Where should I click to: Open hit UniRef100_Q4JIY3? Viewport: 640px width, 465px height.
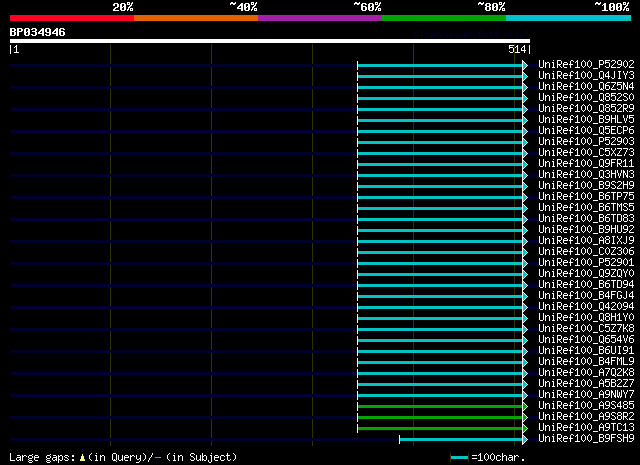tap(586, 76)
